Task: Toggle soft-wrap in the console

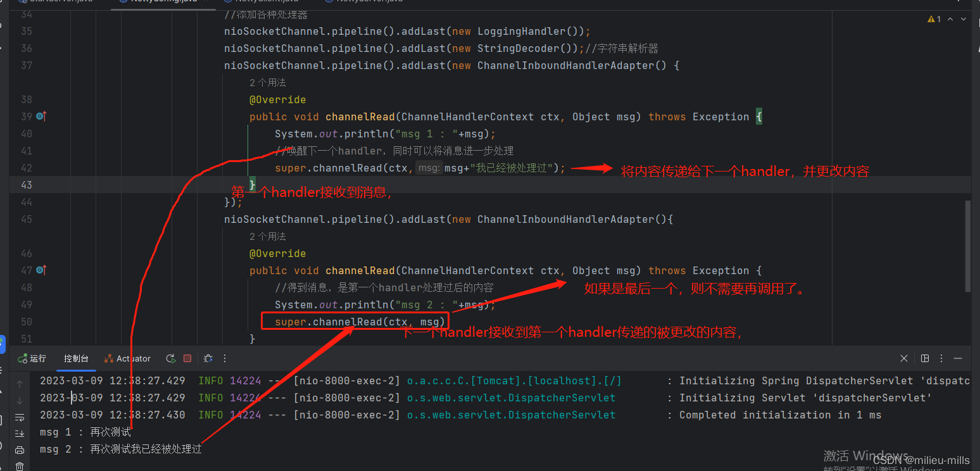Action: point(20,417)
